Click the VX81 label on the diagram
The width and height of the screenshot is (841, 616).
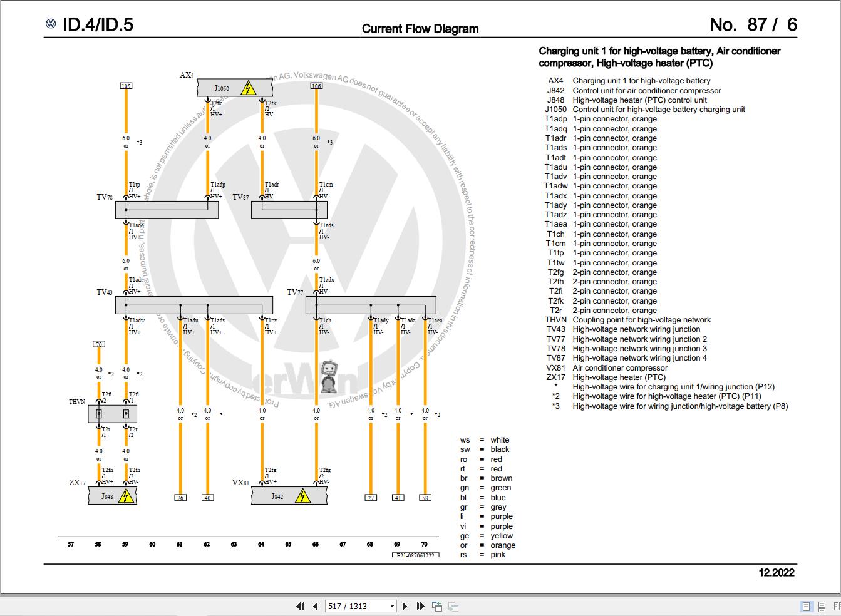coord(240,483)
